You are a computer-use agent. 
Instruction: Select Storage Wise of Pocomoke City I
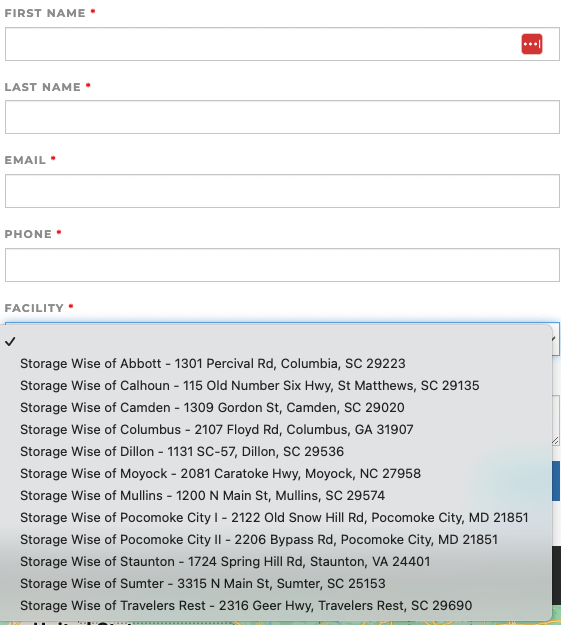pos(276,517)
